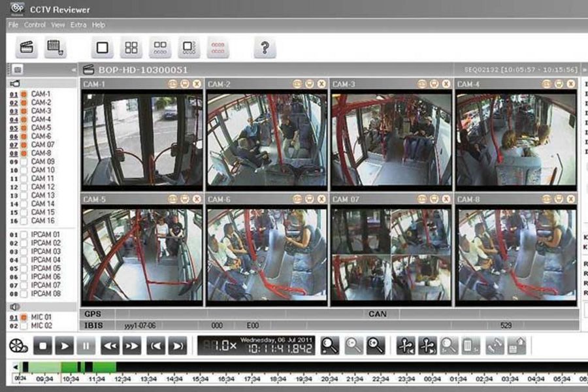Select the single camera view layout
Screen dimensions: 588x392
pos(102,47)
